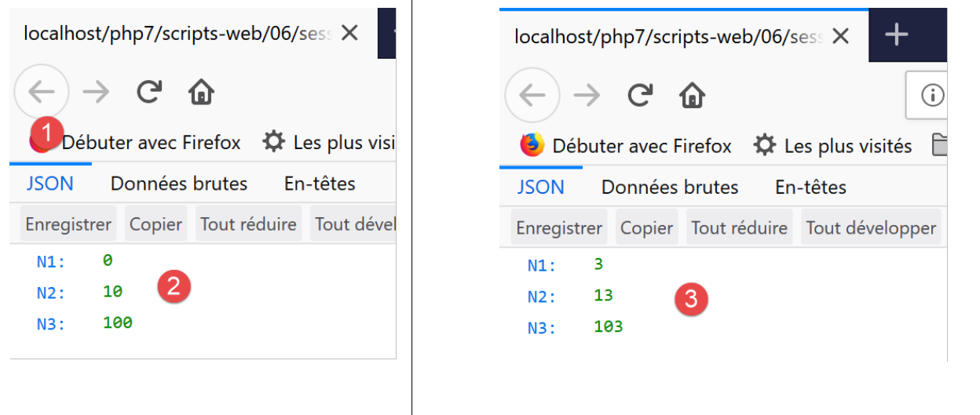The width and height of the screenshot is (980, 415).
Task: Select the JSON tab in the right window
Action: tap(540, 187)
